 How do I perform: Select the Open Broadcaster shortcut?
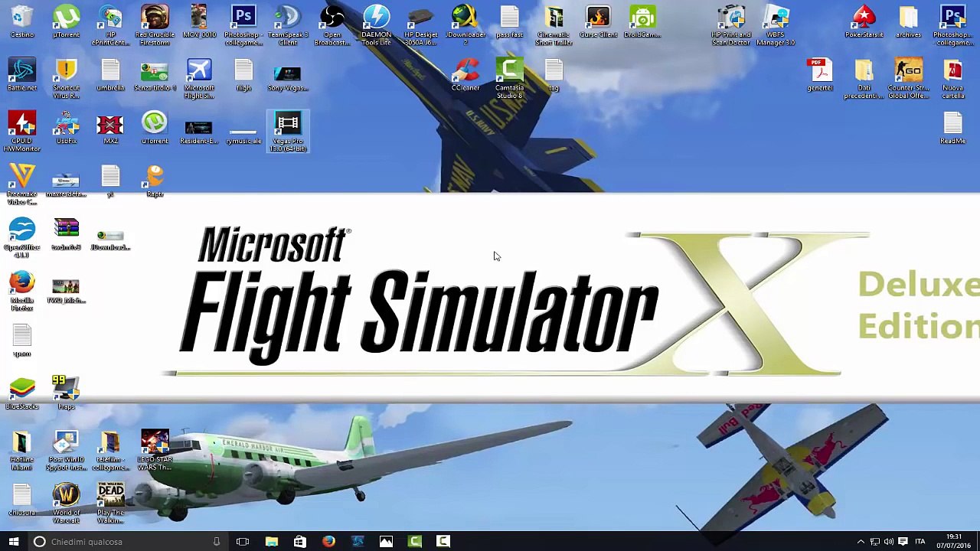[332, 25]
